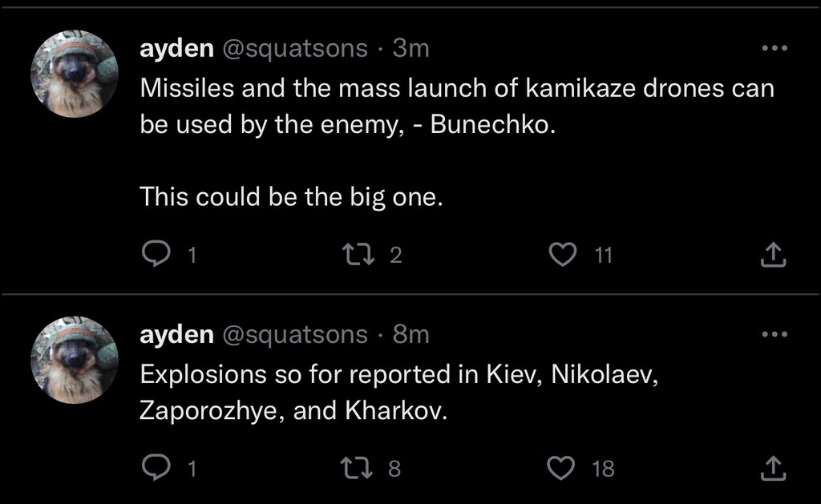Open the ayden display name on the 8m tweet
The image size is (821, 504).
pyautogui.click(x=176, y=335)
